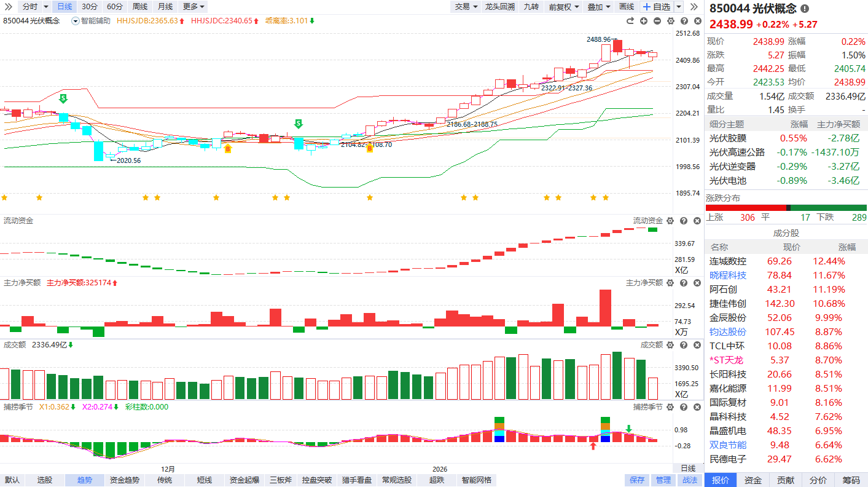Zoom out chart with minus circle icon

click(657, 21)
